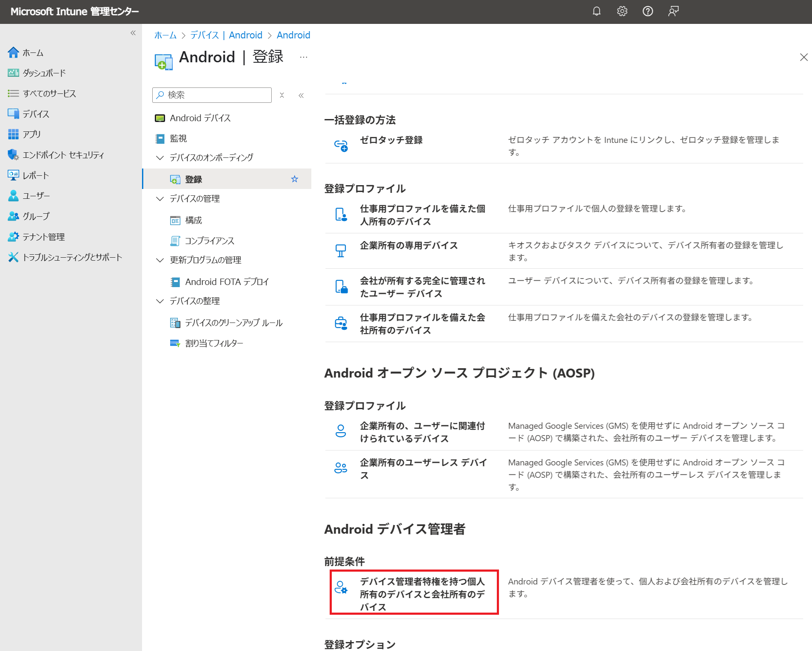812x651 pixels.
Task: Click the Android デバイス menu icon
Action: click(160, 118)
